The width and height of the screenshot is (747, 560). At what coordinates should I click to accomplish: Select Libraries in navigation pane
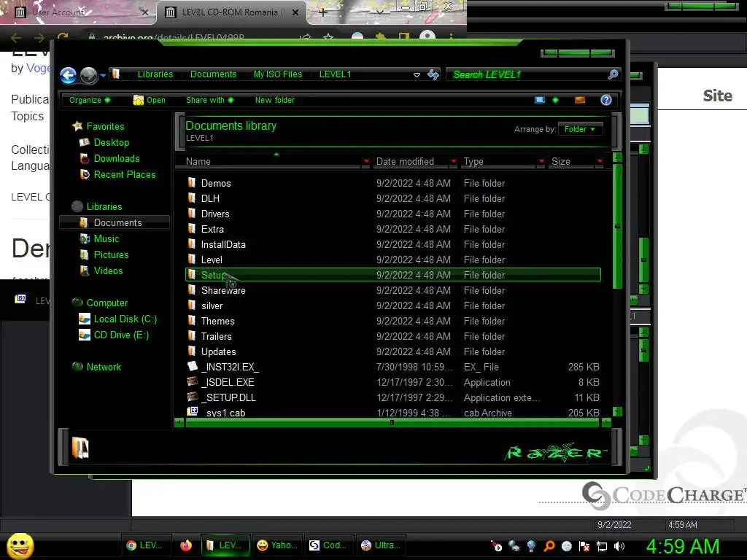coord(104,206)
